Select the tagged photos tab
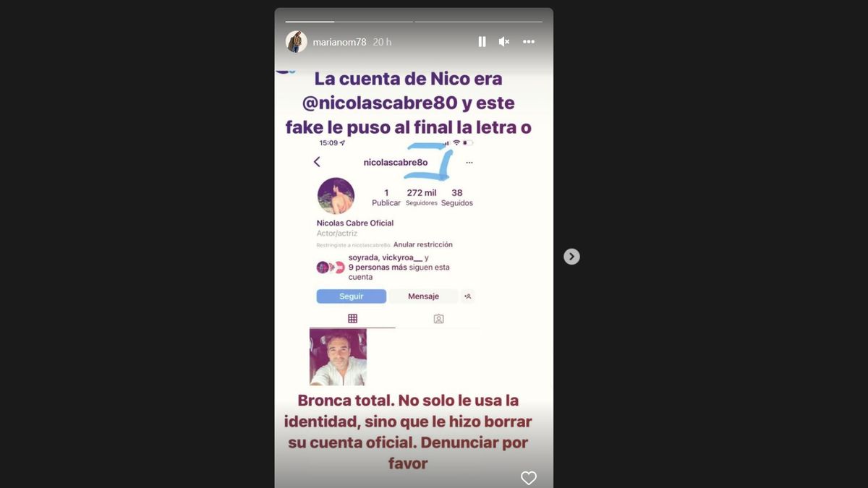868x488 pixels. coord(438,318)
